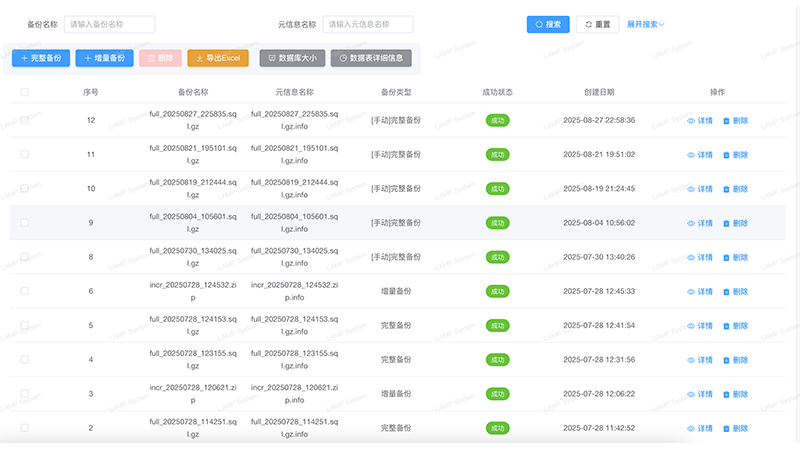Select checkbox for backup row 5
Screen dimensions: 800x450
pyautogui.click(x=24, y=325)
